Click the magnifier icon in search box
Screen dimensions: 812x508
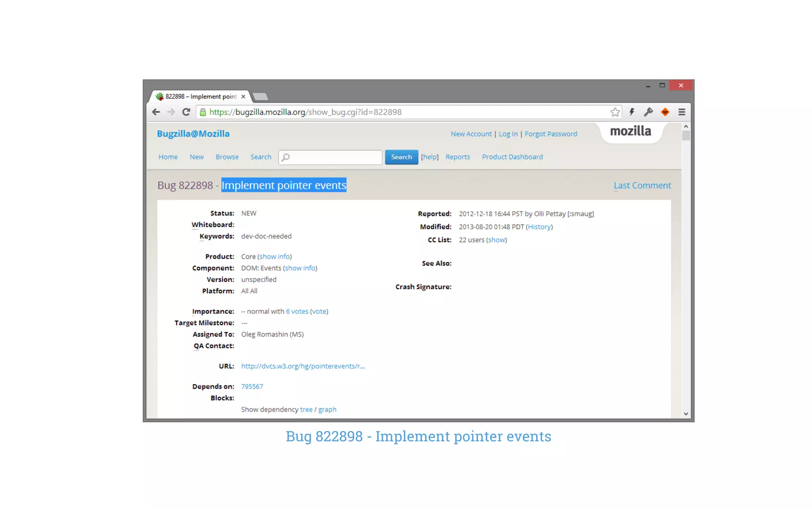(285, 157)
